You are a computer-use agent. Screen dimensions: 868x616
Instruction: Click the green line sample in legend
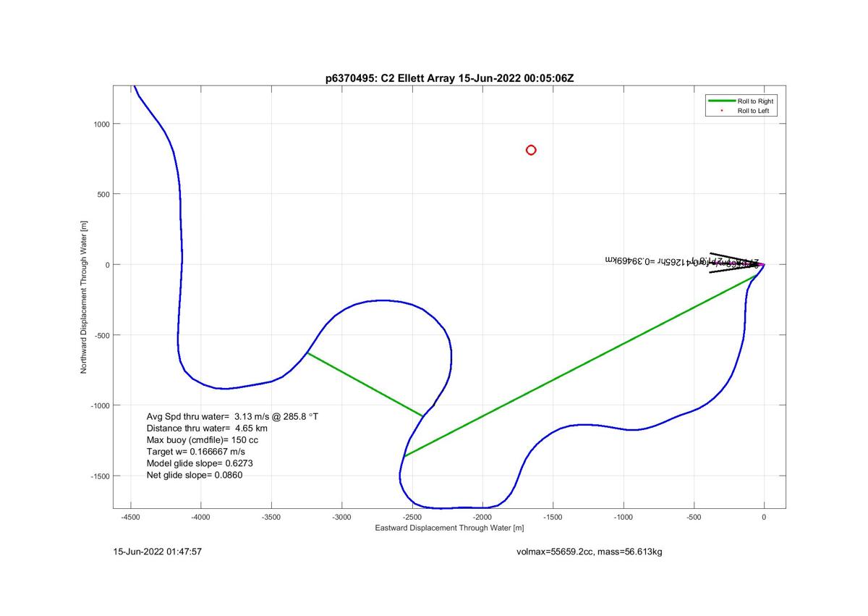click(x=720, y=101)
